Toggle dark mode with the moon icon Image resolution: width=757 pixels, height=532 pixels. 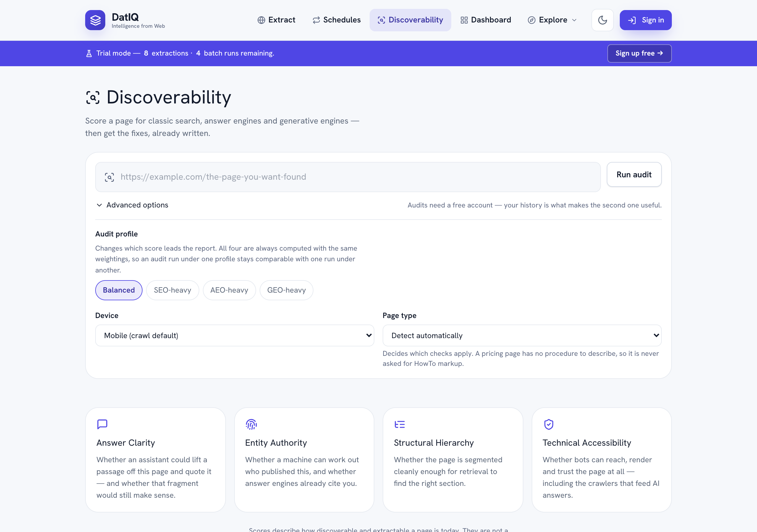click(602, 20)
